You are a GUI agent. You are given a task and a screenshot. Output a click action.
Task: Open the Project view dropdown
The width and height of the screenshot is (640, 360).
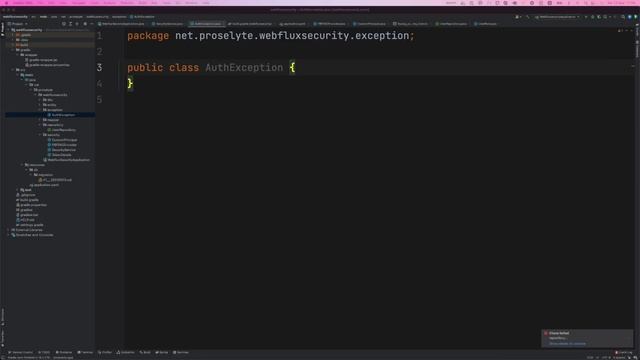(18, 24)
